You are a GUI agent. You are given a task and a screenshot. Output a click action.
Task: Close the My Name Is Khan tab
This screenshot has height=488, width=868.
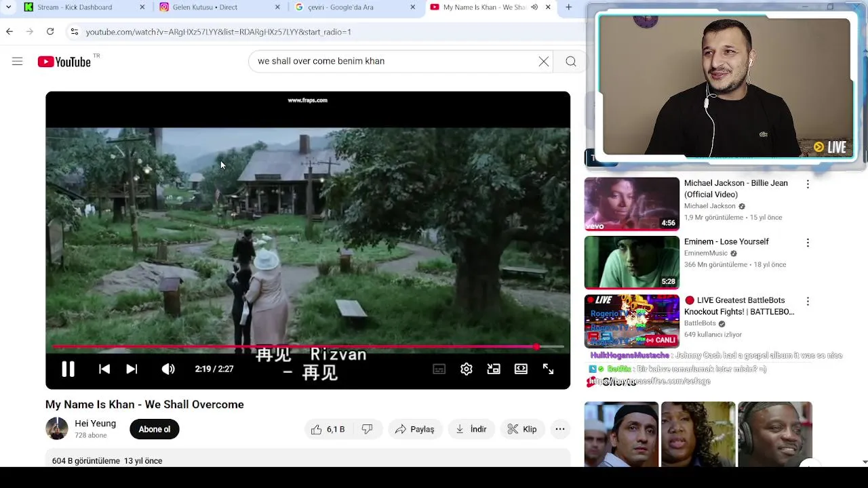(x=548, y=7)
